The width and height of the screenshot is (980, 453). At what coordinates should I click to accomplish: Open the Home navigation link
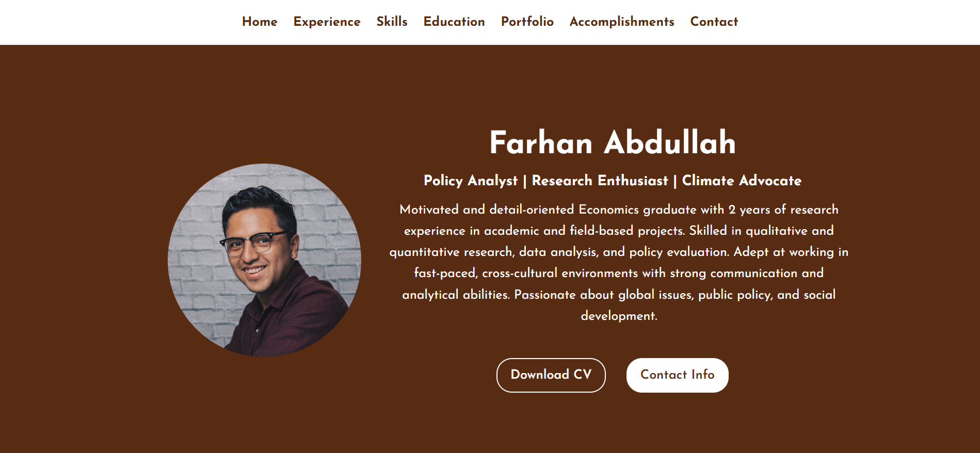260,22
